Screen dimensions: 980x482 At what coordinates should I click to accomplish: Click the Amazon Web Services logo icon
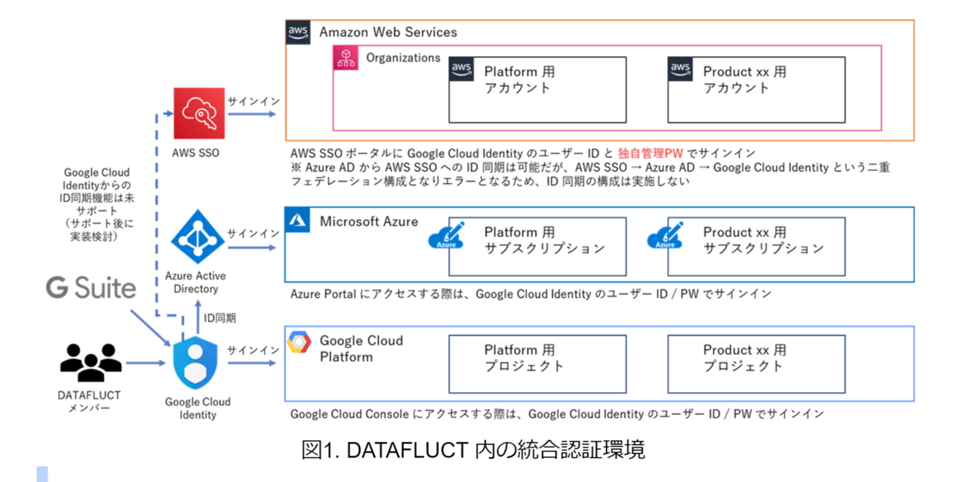tap(298, 31)
